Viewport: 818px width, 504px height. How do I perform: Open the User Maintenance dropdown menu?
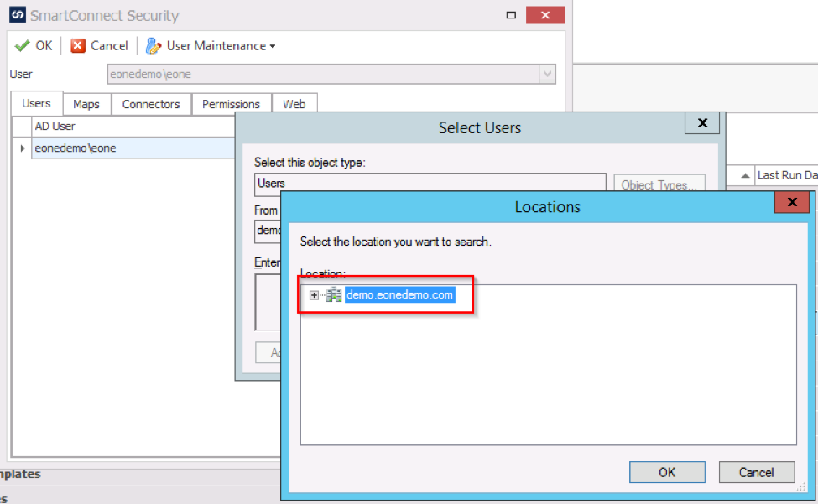tap(221, 46)
